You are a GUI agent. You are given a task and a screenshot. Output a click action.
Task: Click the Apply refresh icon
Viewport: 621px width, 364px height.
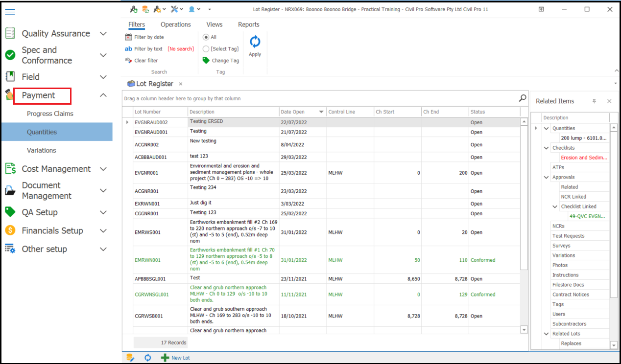click(255, 42)
